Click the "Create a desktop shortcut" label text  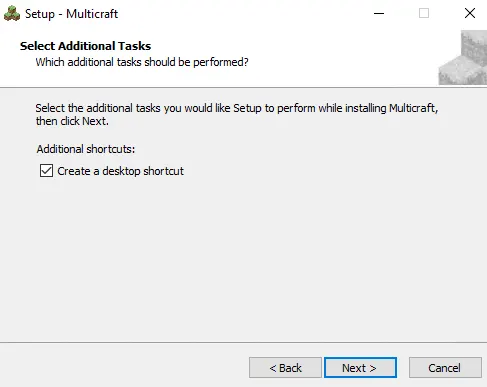click(120, 171)
